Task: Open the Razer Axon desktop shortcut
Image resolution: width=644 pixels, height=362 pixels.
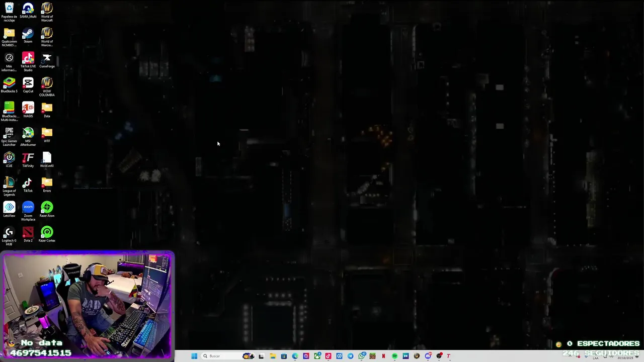Action: (47, 210)
